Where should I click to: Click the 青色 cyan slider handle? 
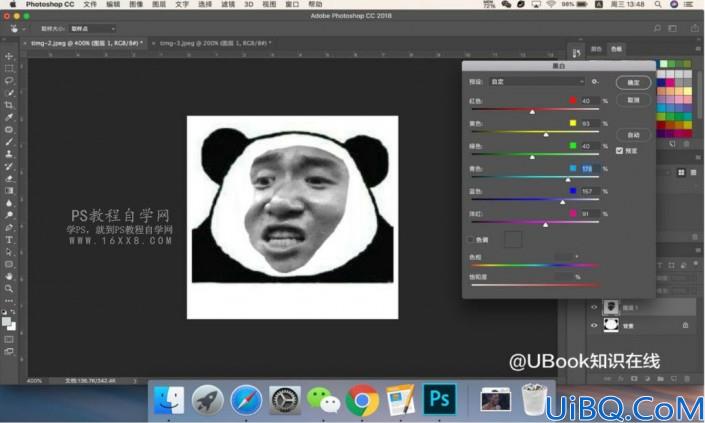[568, 179]
